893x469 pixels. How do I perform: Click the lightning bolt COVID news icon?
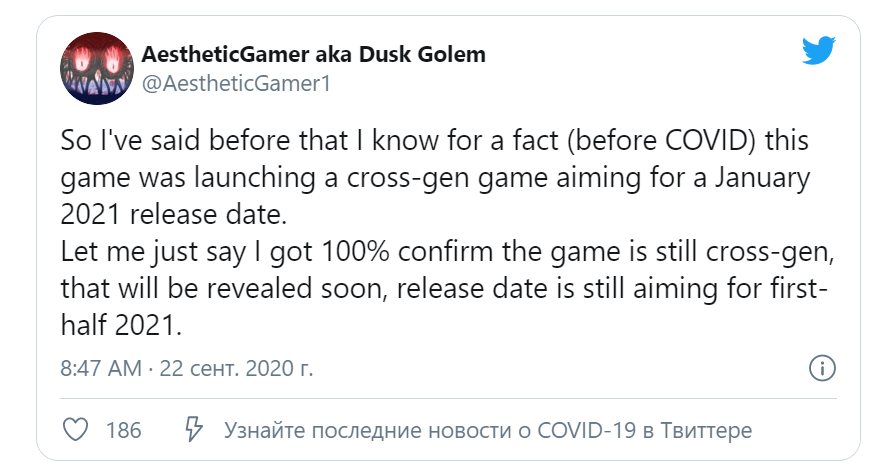194,430
